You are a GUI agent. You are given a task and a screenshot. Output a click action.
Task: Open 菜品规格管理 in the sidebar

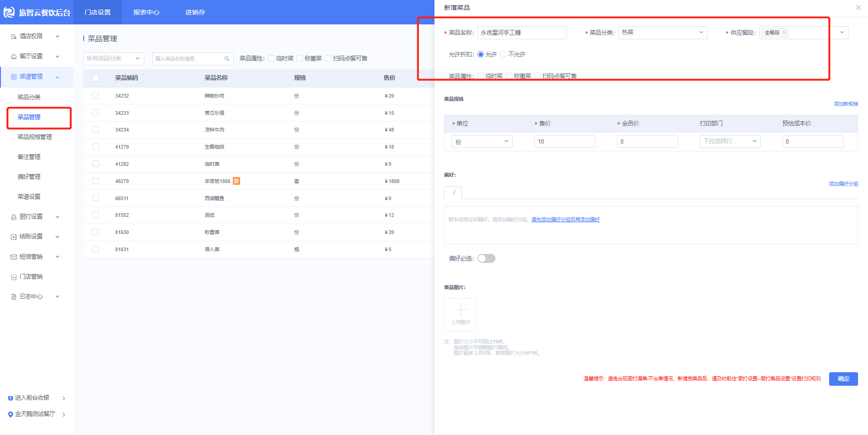click(35, 137)
